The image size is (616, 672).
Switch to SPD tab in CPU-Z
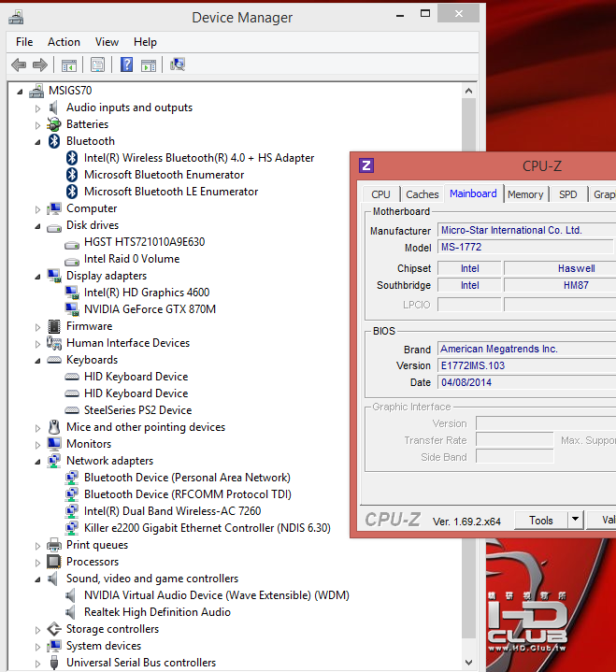[x=568, y=194]
